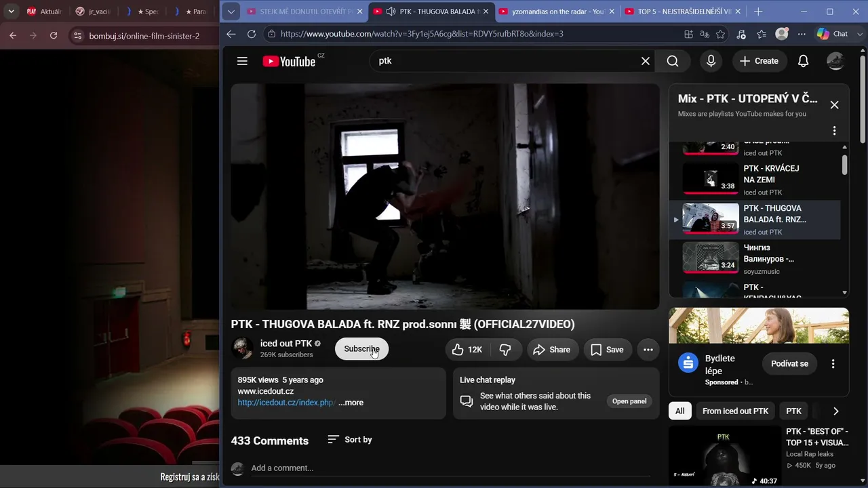Add this page to Edge favorites star
The height and width of the screenshot is (488, 868).
point(721,34)
